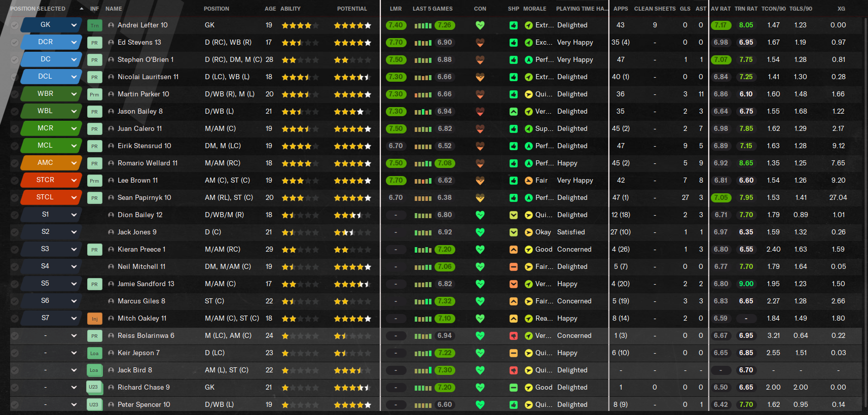Click the sharpness icon for Richard Chase
Screen dimensions: 868x415
[514, 388]
